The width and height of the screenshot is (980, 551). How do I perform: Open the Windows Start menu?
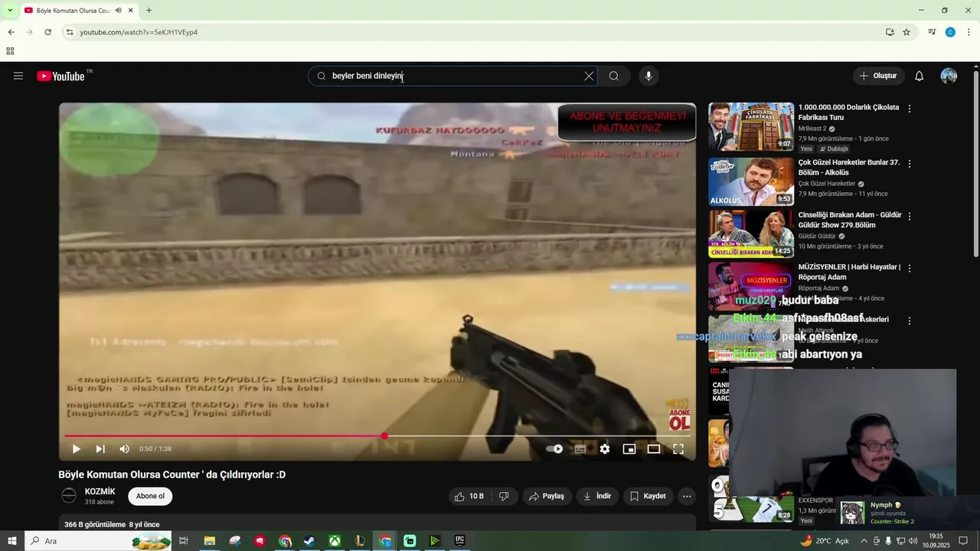tap(11, 541)
